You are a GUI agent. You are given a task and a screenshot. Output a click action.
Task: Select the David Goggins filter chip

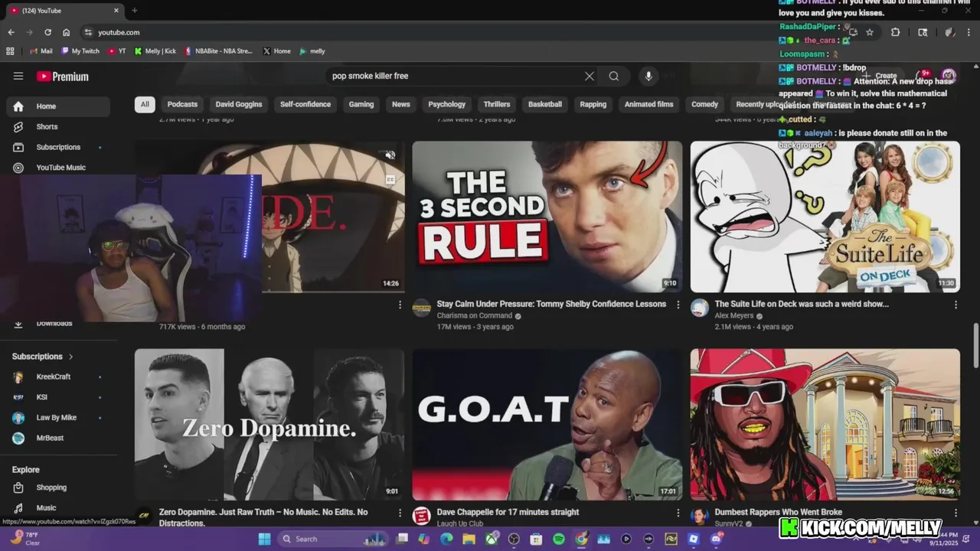[x=239, y=104]
